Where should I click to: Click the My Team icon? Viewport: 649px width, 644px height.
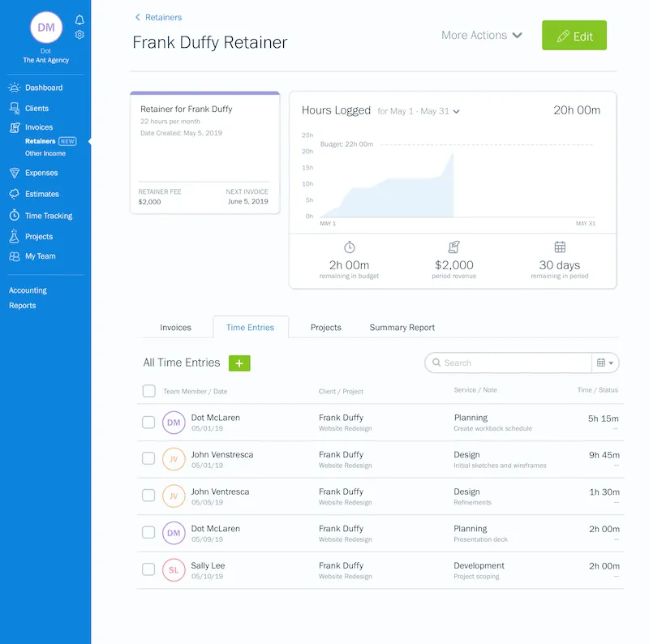tap(15, 256)
